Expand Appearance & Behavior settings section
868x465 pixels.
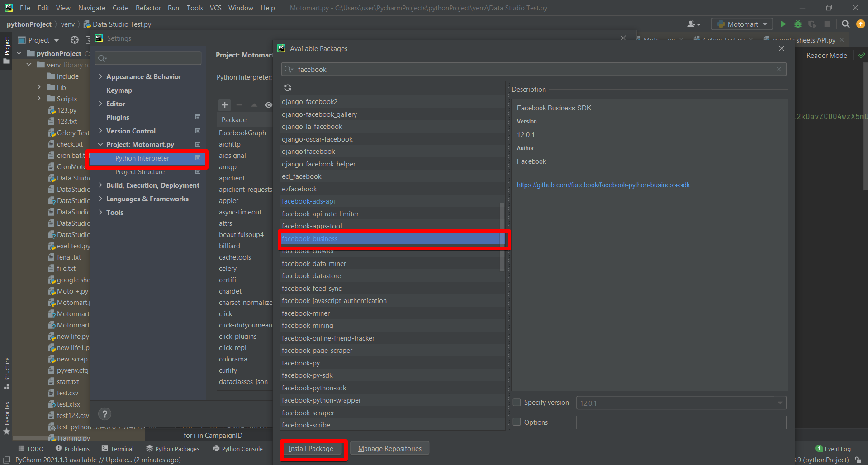coord(100,77)
